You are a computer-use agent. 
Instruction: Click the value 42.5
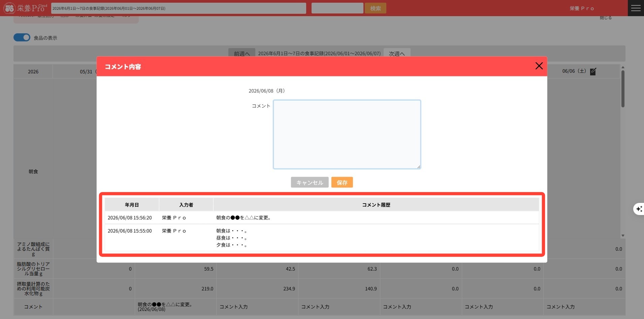290,269
